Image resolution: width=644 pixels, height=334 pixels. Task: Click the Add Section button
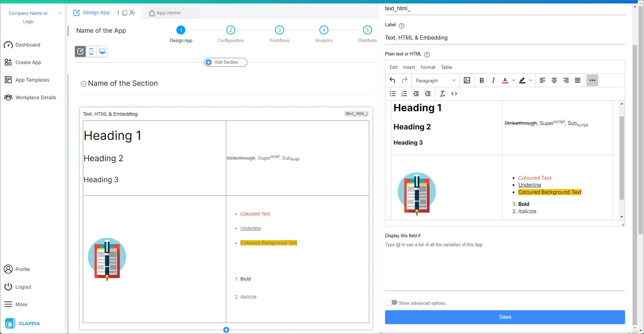225,62
